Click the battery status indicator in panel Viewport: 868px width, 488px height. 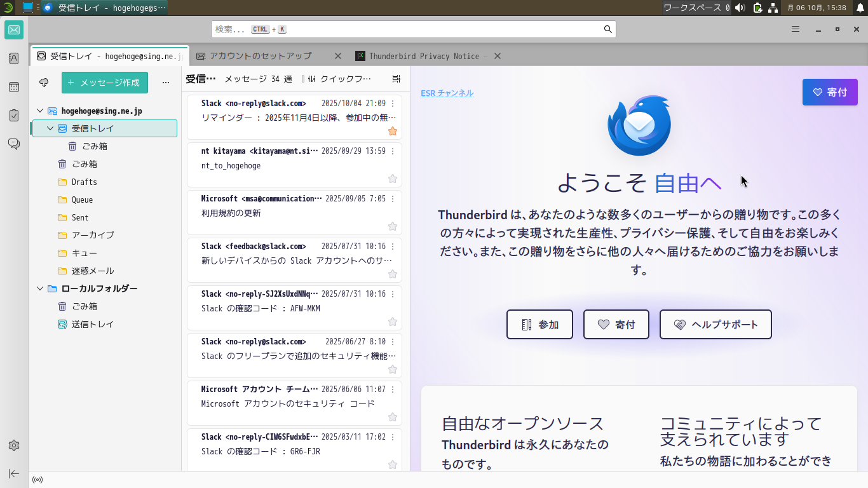tap(757, 8)
